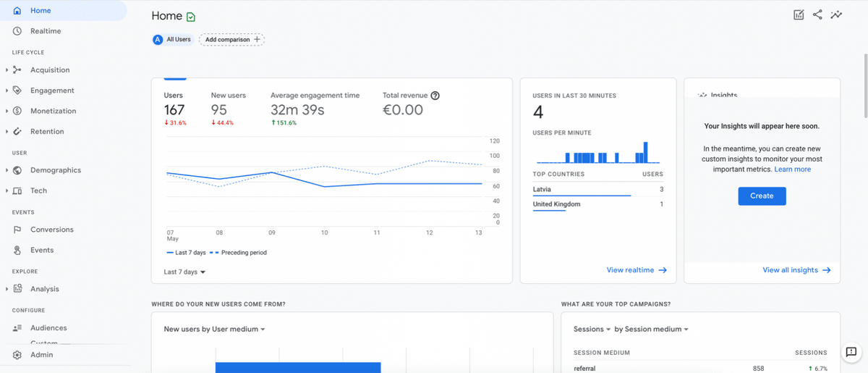Click the share report icon
This screenshot has height=373, width=868.
pyautogui.click(x=817, y=14)
